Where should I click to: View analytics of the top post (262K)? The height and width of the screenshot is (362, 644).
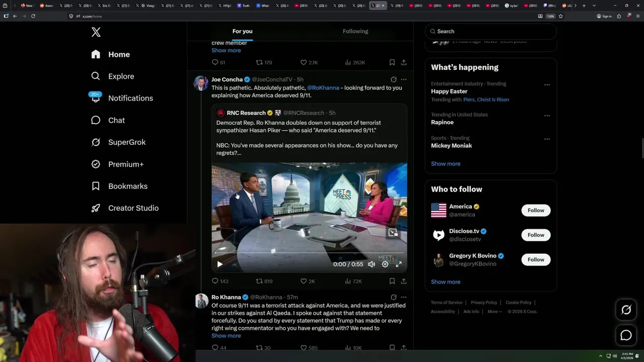(x=355, y=62)
